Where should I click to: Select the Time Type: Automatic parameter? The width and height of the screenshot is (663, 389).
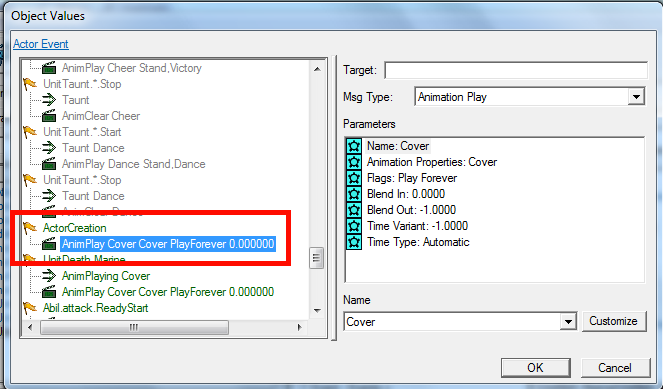[x=418, y=242]
